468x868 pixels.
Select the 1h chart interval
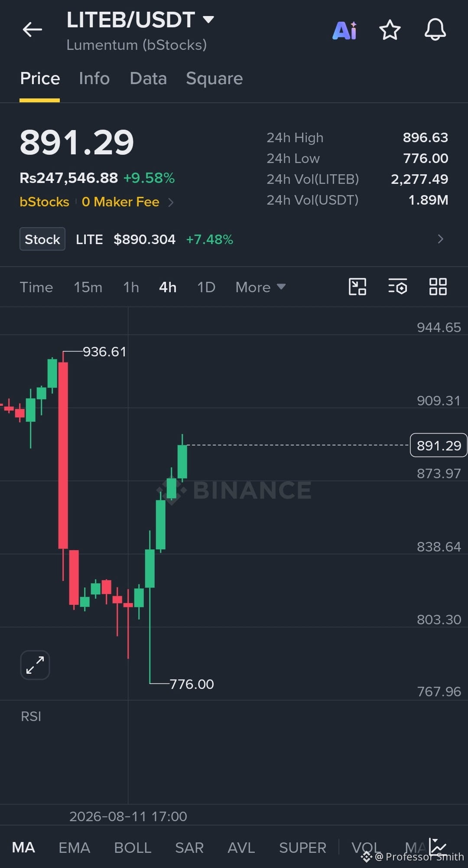131,287
